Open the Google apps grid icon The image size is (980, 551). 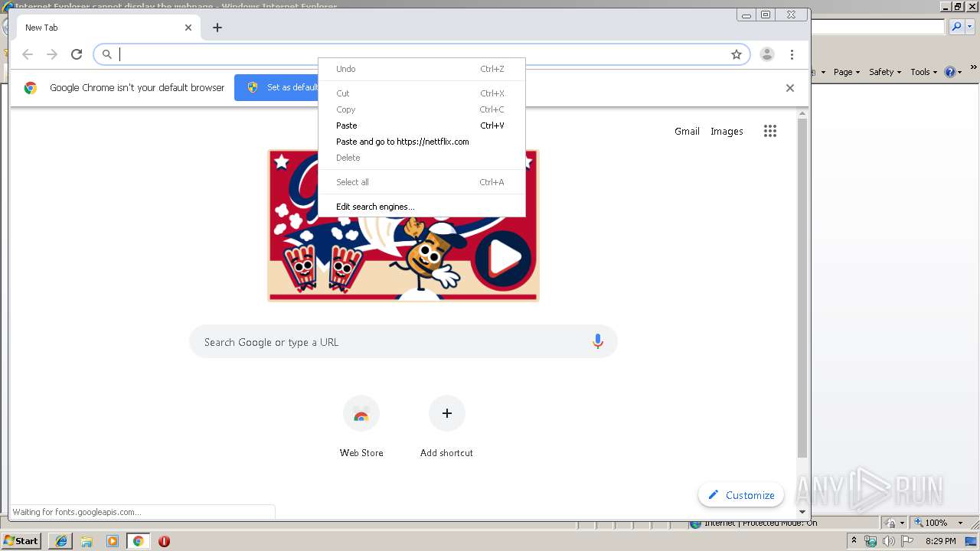click(x=770, y=131)
